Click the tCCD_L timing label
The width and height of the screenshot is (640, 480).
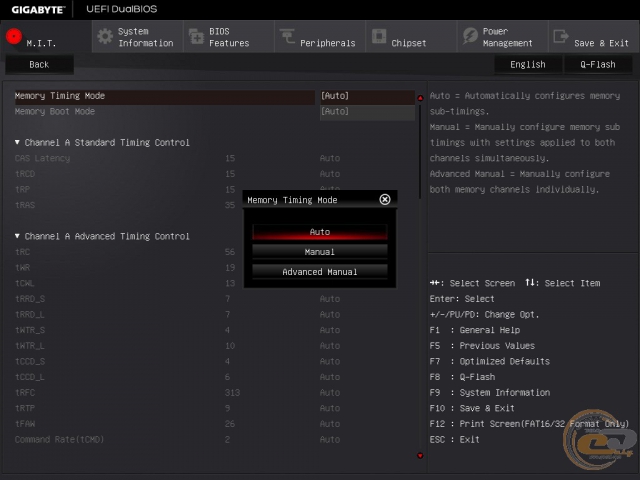coord(29,377)
